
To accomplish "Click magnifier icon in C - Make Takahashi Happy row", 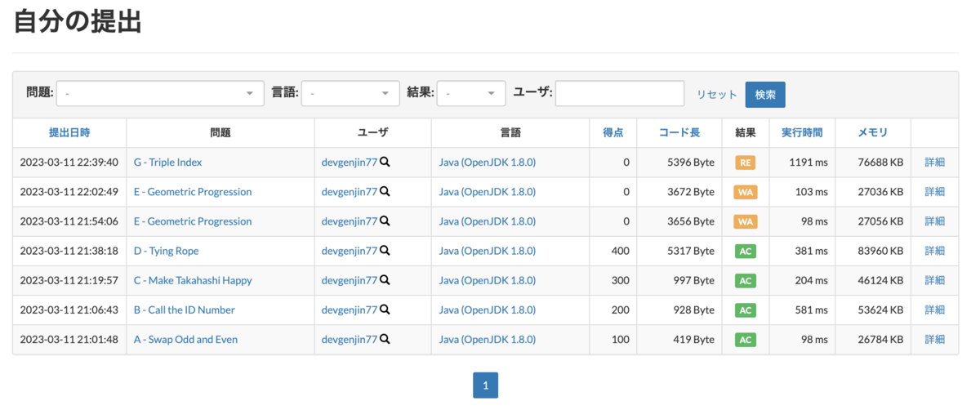I will click(x=385, y=280).
